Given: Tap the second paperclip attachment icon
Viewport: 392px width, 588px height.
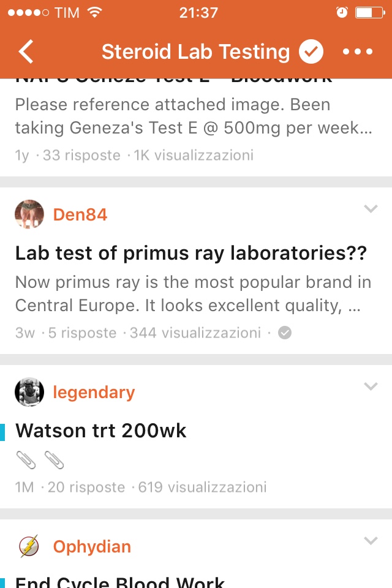Looking at the screenshot, I should pyautogui.click(x=54, y=459).
